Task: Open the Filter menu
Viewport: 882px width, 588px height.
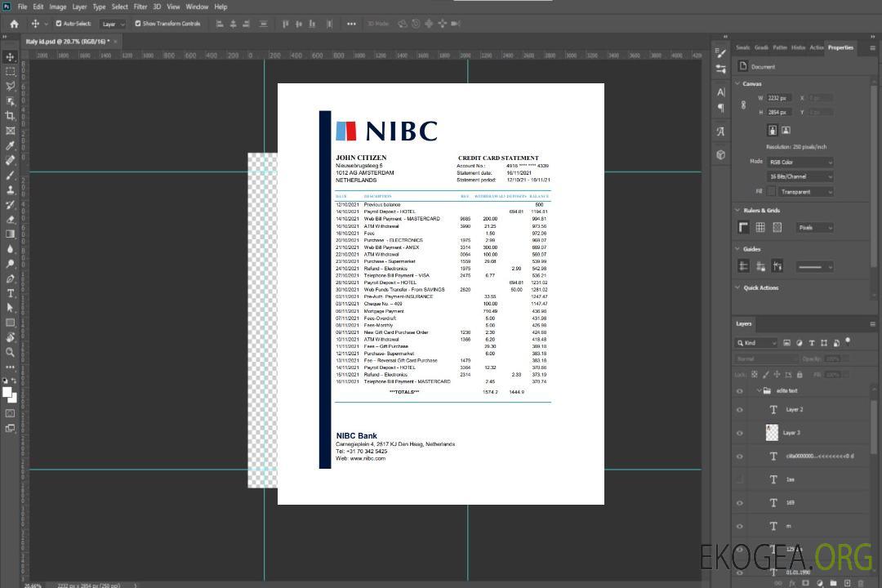Action: tap(140, 7)
